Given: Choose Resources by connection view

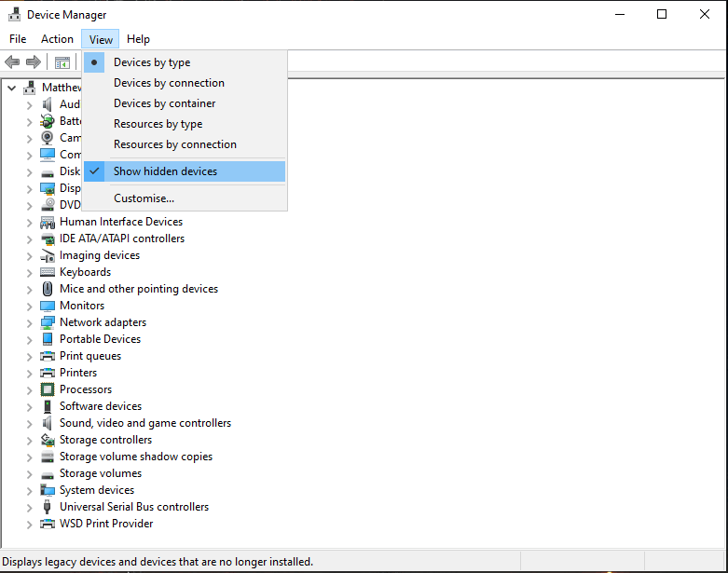Looking at the screenshot, I should [x=185, y=144].
